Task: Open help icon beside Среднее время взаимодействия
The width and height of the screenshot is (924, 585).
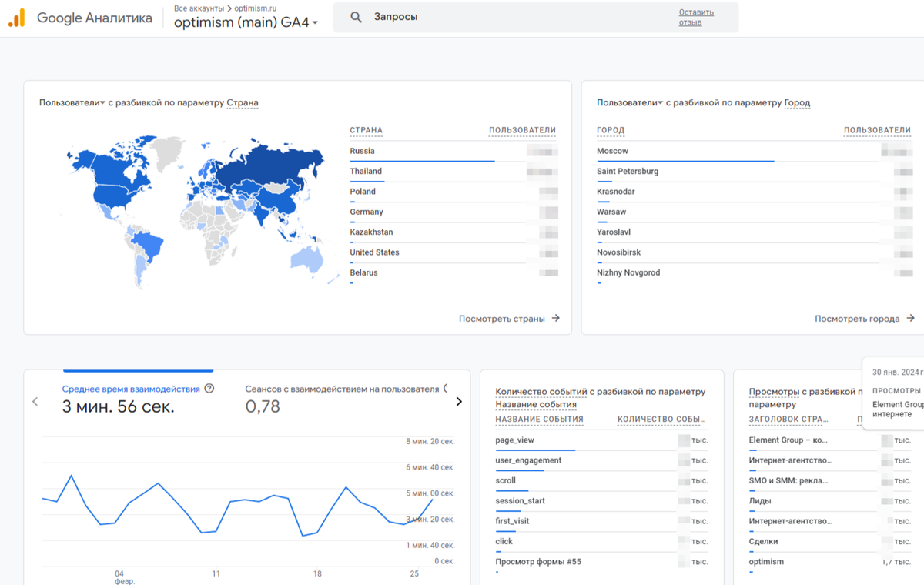Action: click(x=209, y=389)
